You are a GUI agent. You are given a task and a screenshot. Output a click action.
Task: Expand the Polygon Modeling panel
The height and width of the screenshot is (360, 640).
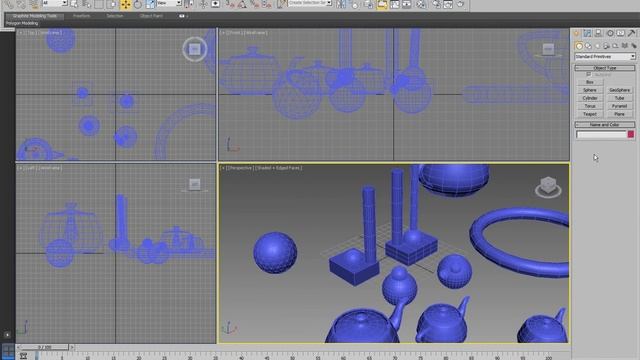pyautogui.click(x=22, y=23)
